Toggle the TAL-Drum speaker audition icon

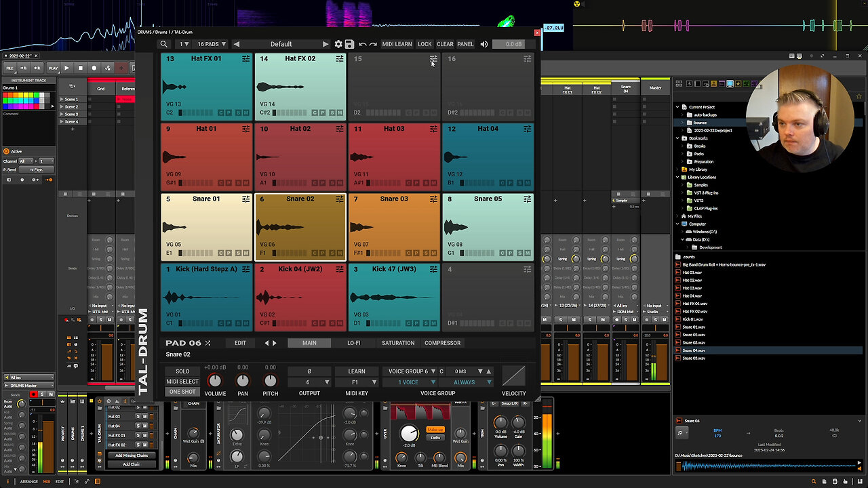click(x=484, y=44)
